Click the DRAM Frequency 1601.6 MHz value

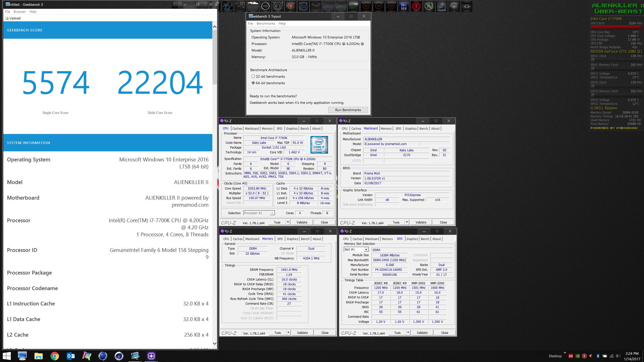coord(289,269)
